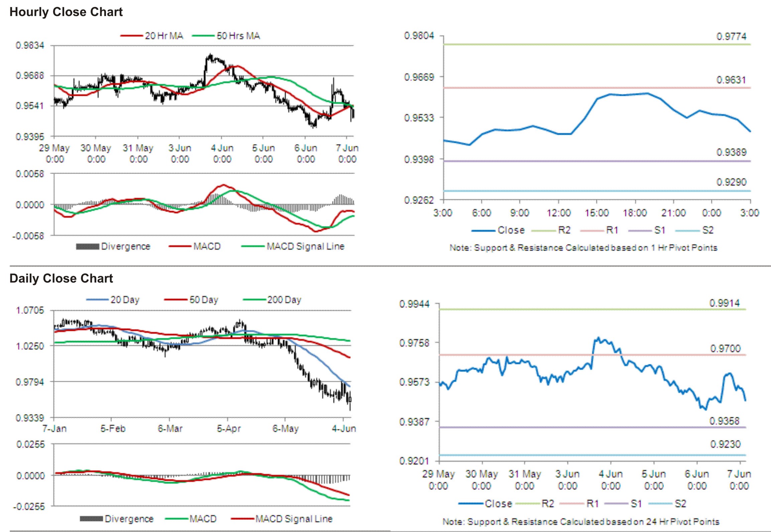The image size is (771, 532).
Task: Click the 'MACD Signal Line' legend in hourly chart
Action: pos(305,246)
